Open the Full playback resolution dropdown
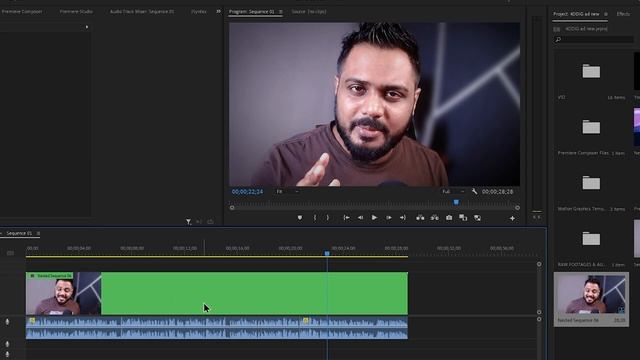Image resolution: width=640 pixels, height=360 pixels. (x=453, y=191)
